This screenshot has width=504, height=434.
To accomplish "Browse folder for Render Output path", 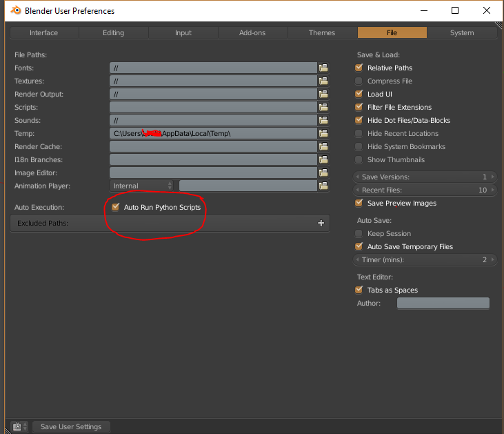I will (323, 94).
